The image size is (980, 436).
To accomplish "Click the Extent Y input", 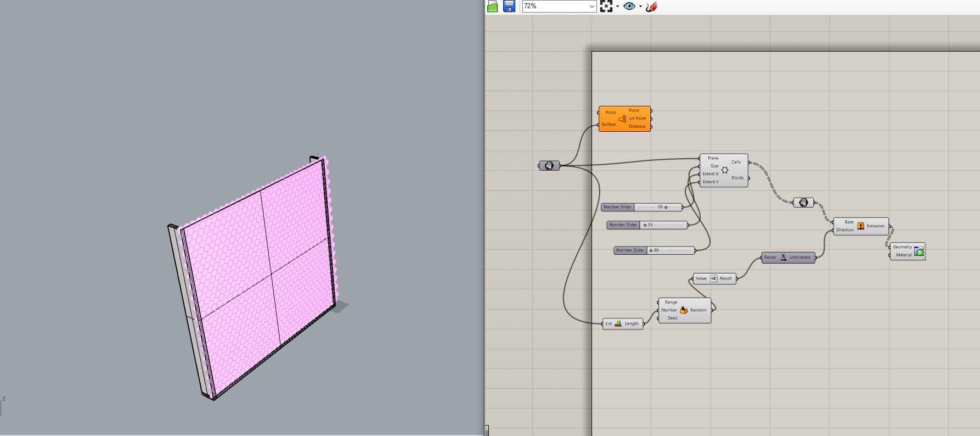I will pyautogui.click(x=711, y=182).
